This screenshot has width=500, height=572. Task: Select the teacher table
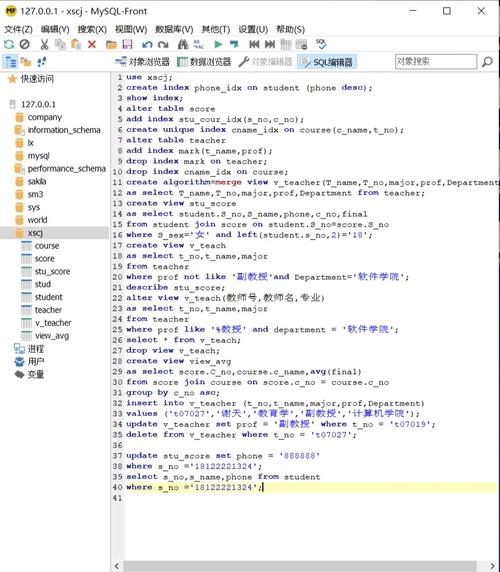pyautogui.click(x=48, y=310)
